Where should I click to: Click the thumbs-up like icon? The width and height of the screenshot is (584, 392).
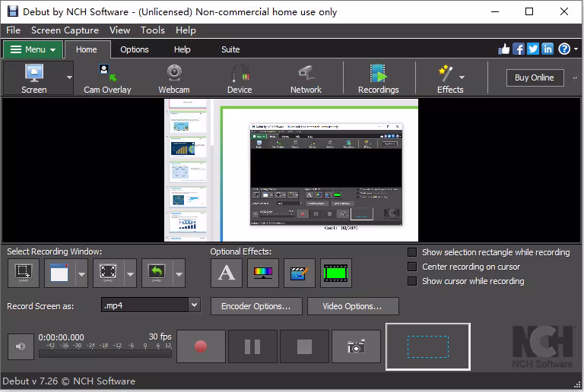tap(504, 49)
